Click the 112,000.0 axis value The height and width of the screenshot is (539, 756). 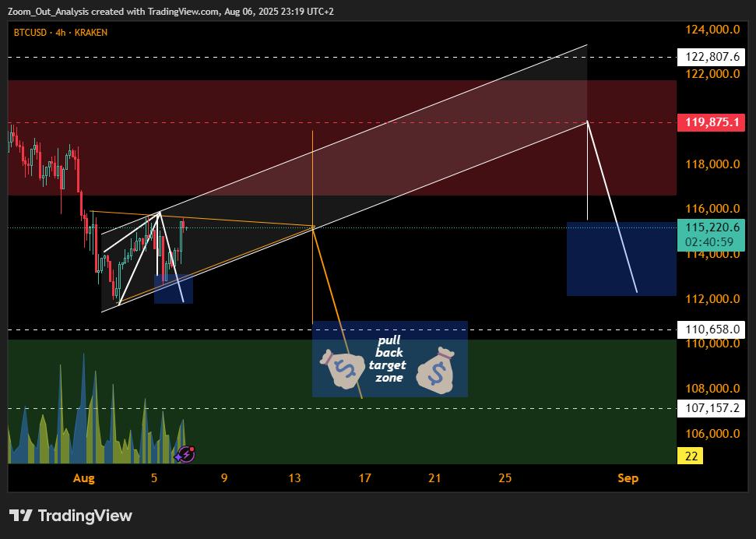(x=712, y=298)
